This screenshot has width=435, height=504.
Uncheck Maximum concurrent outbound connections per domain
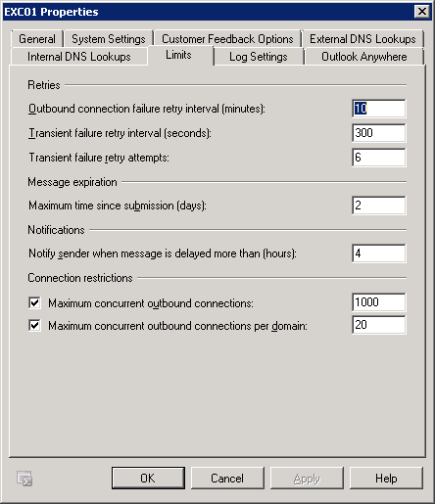tap(34, 325)
